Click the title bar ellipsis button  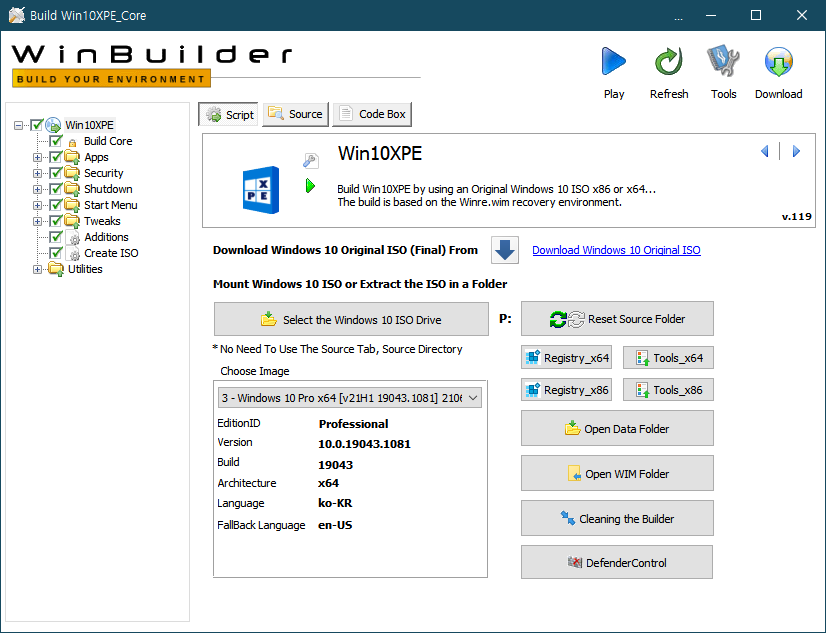pos(678,16)
